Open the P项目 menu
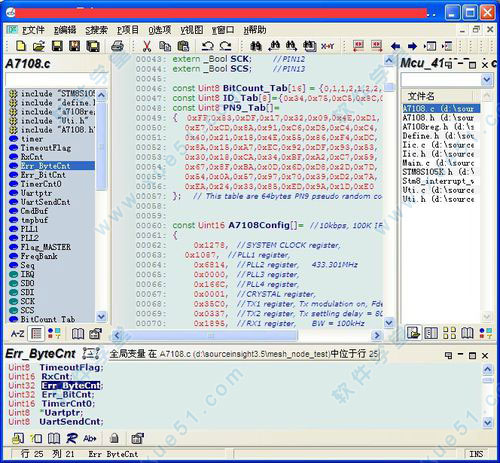The height and width of the screenshot is (463, 500). [128, 30]
